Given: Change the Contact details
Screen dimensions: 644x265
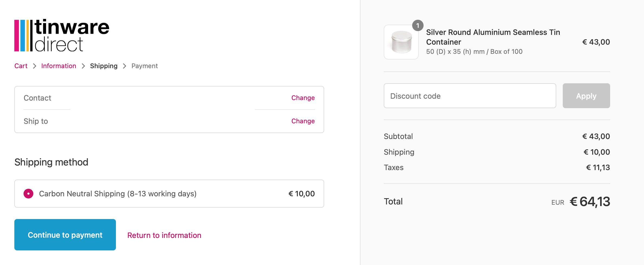Looking at the screenshot, I should (x=303, y=98).
